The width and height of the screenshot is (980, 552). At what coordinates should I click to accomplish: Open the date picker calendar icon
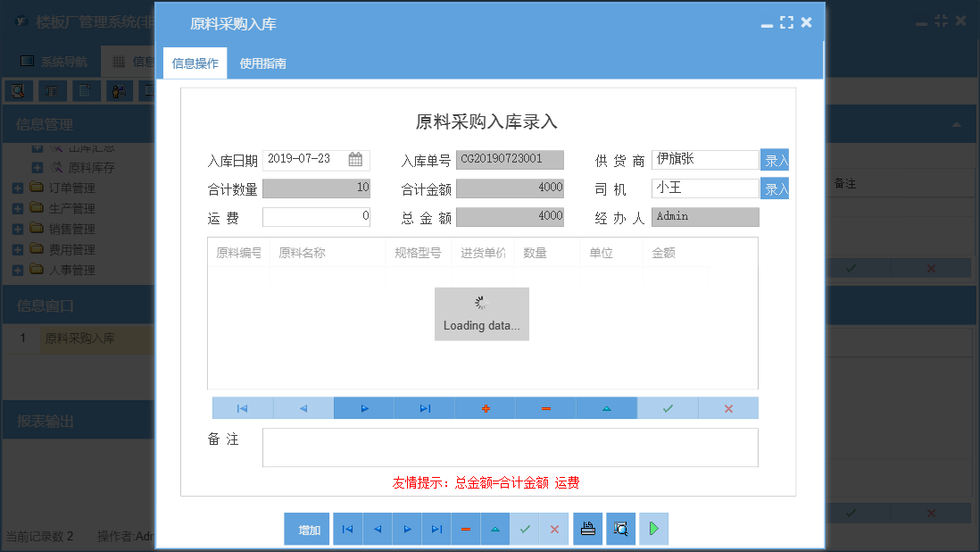[x=354, y=159]
